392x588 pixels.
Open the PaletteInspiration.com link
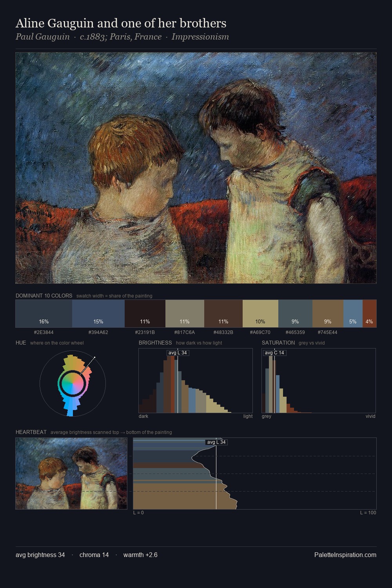tap(345, 555)
